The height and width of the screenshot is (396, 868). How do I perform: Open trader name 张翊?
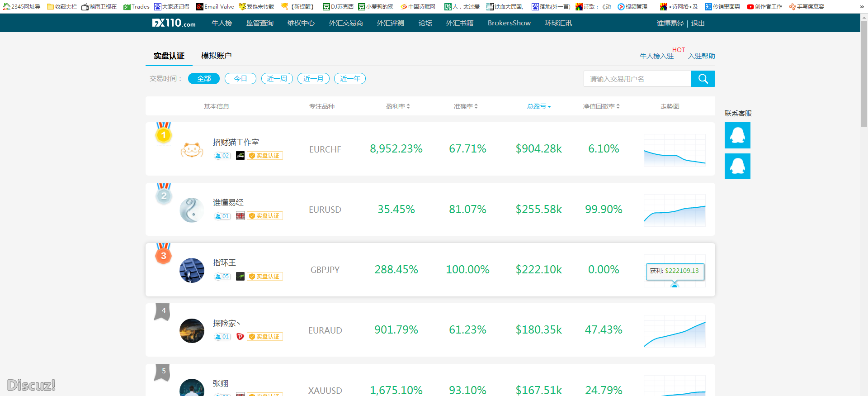pyautogui.click(x=221, y=384)
